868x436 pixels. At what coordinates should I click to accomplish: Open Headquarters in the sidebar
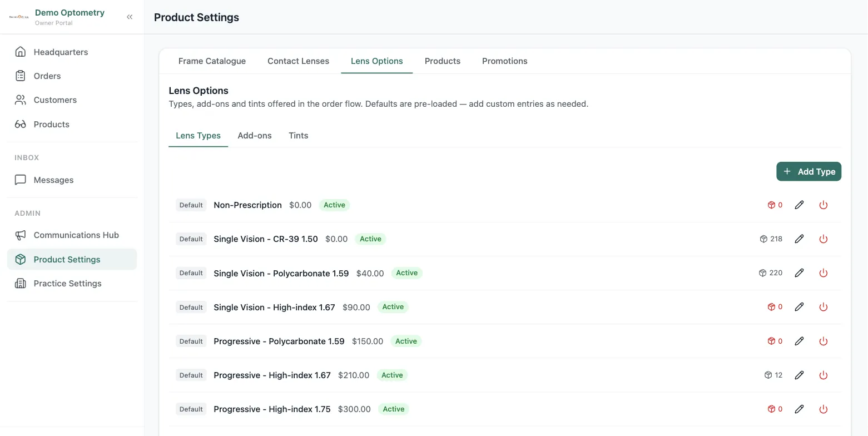[x=72, y=52]
